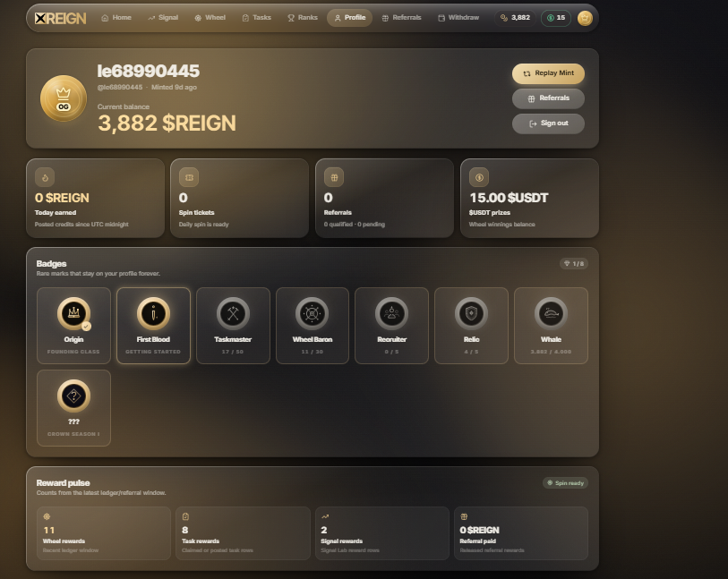This screenshot has width=728, height=579.
Task: Open Referrals in the top navigation
Action: [401, 18]
